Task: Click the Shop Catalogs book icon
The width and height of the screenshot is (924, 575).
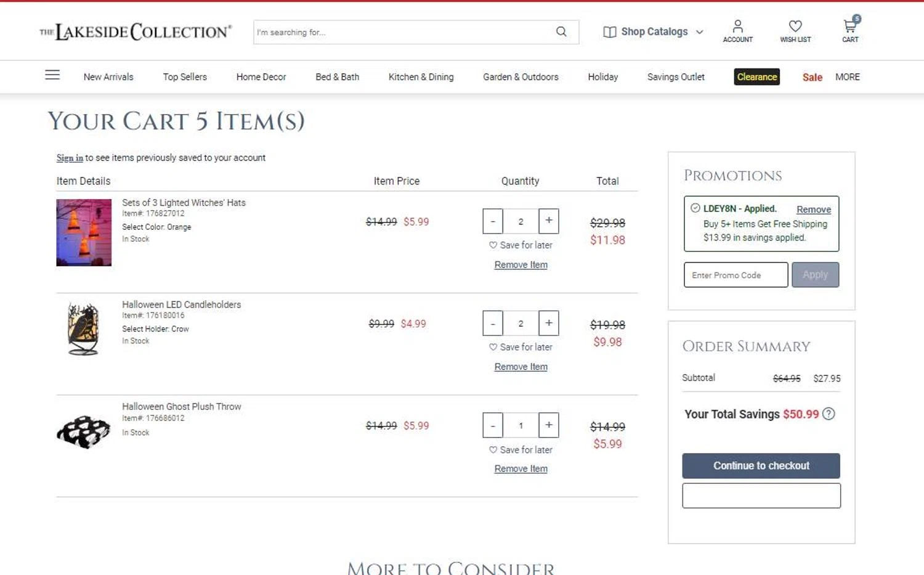Action: tap(609, 32)
